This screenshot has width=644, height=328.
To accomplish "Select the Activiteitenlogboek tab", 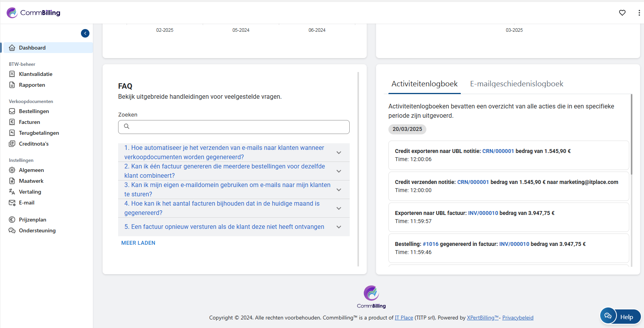I will (424, 84).
